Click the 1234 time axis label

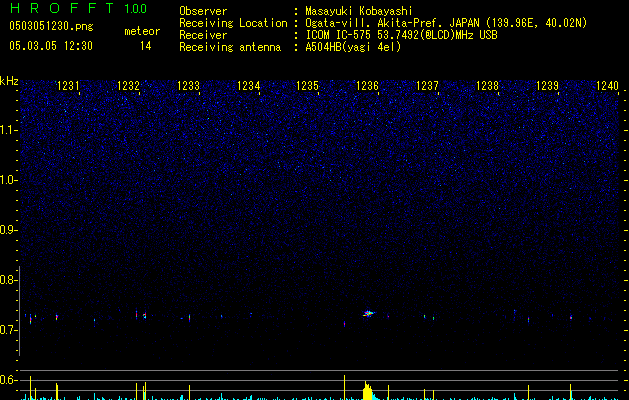point(248,85)
